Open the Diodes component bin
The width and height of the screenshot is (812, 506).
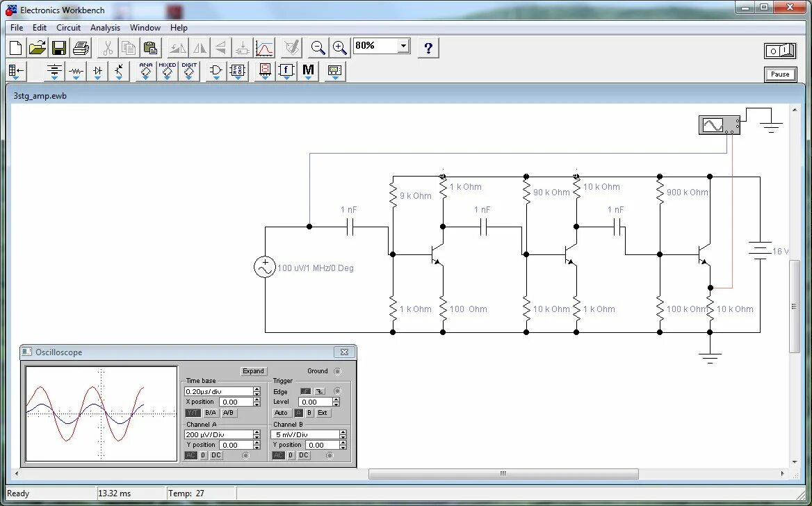point(97,71)
